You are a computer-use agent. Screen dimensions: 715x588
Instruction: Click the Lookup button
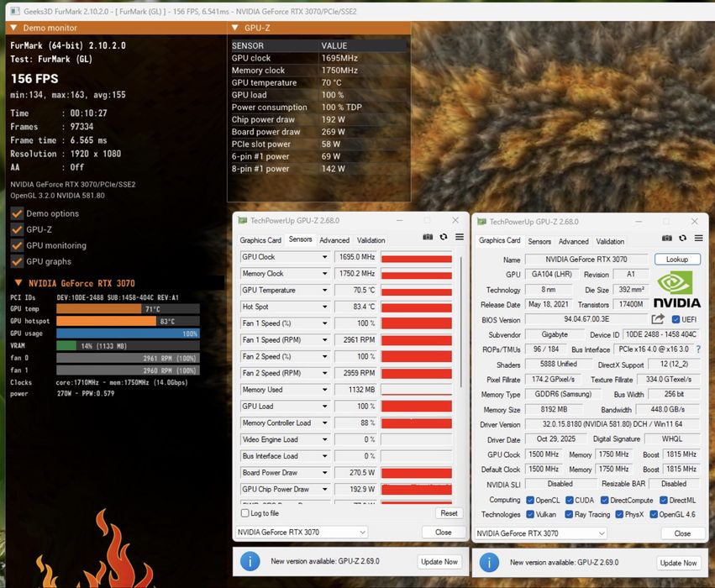coord(677,260)
